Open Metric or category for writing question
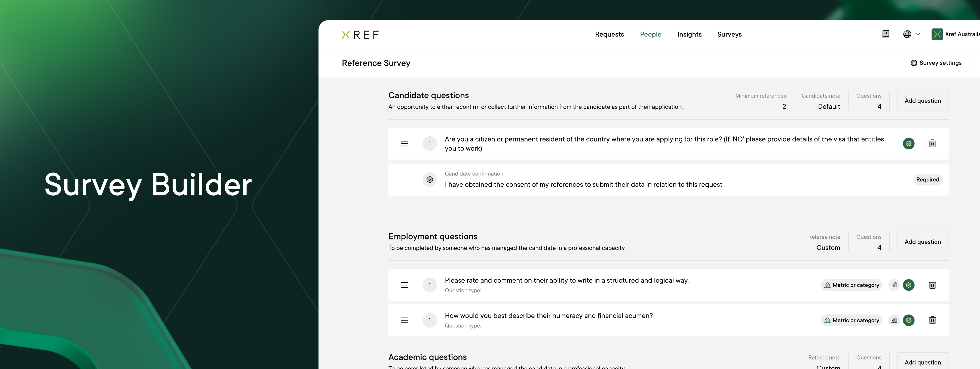 852,285
